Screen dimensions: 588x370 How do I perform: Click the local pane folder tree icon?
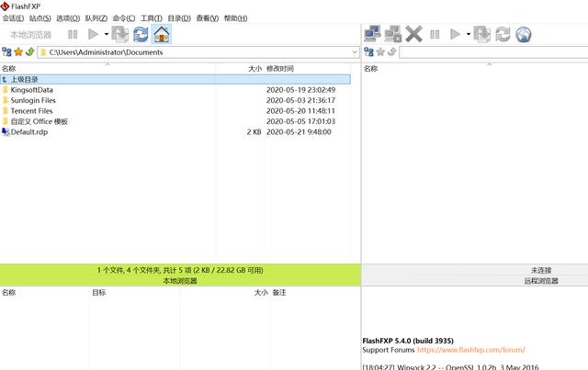6,52
